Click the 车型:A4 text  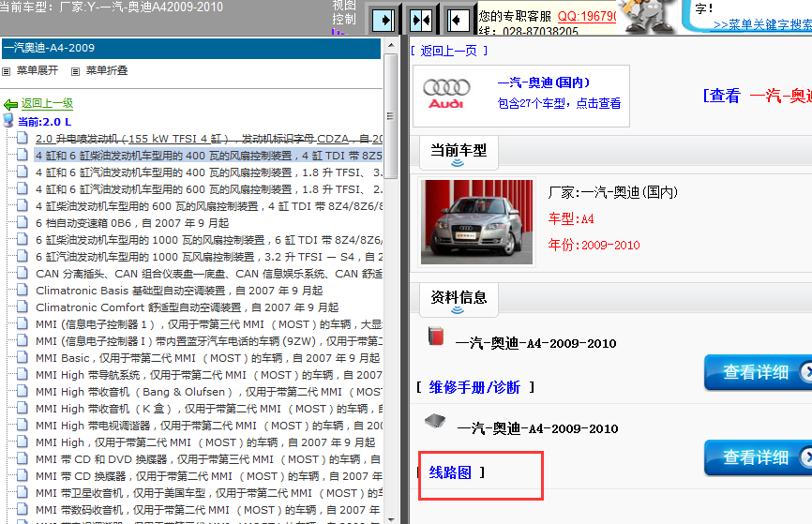coord(571,219)
